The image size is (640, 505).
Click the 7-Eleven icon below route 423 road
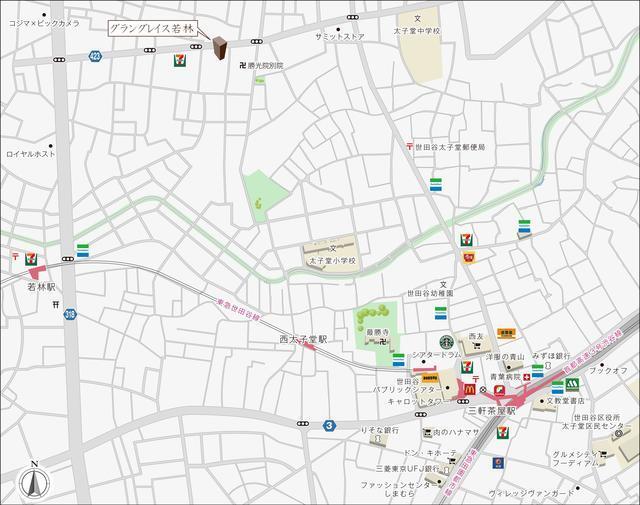coord(180,60)
